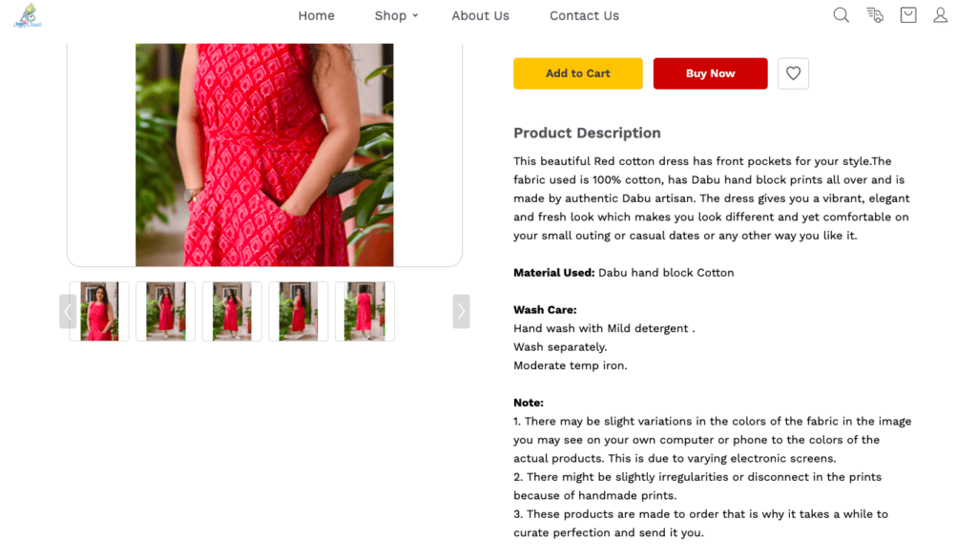Expand the Shop dropdown menu
This screenshot has height=560, width=977.
click(x=396, y=15)
